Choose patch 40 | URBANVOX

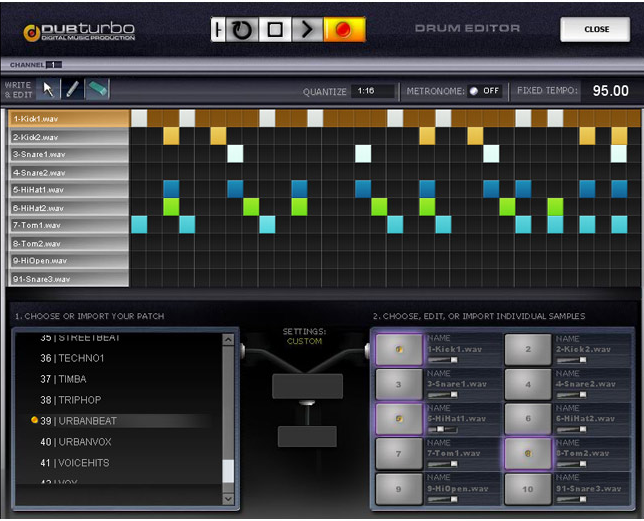(76, 442)
